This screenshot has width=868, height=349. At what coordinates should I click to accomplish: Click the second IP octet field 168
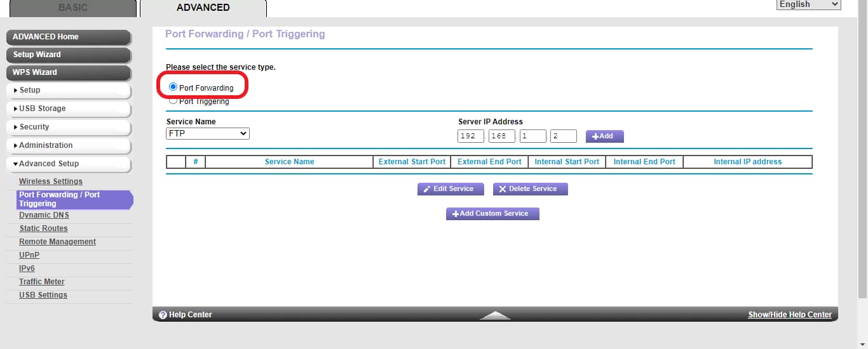pyautogui.click(x=501, y=136)
